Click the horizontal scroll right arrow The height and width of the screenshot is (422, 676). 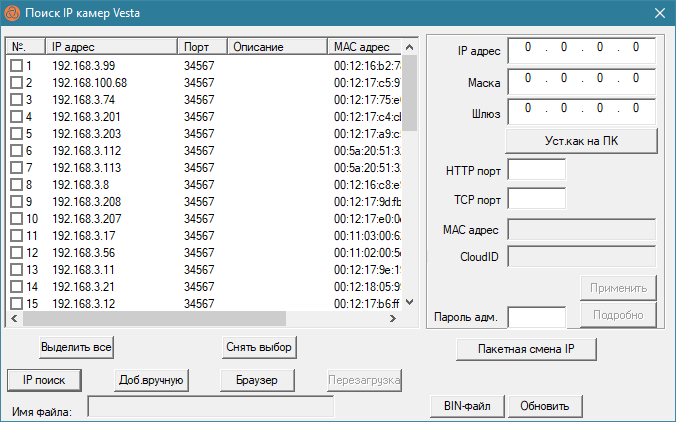(393, 319)
